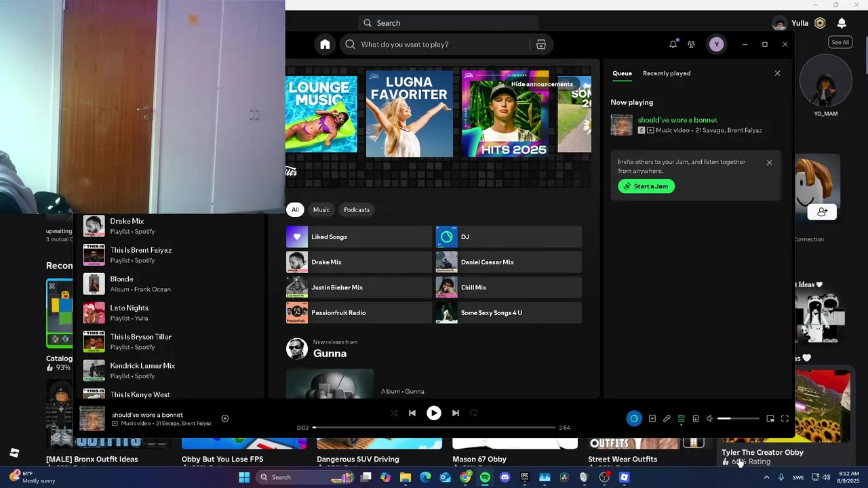The width and height of the screenshot is (868, 488).
Task: Show lyrics with microphone icon
Action: (667, 418)
